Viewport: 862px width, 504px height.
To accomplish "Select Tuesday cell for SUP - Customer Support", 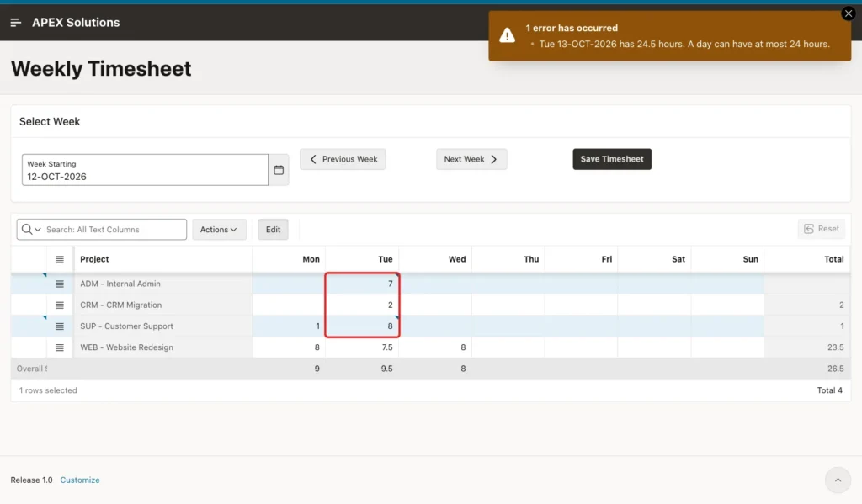I will [x=362, y=326].
